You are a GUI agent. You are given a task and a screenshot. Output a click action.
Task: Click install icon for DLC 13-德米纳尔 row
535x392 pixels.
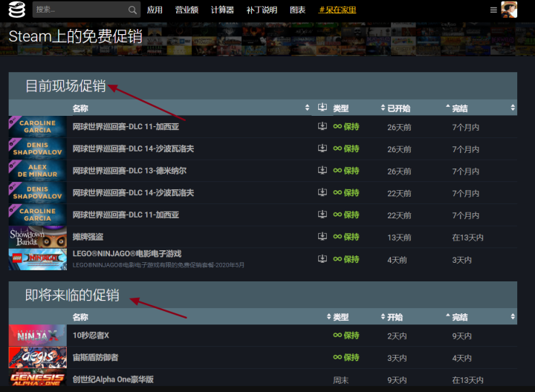[x=322, y=170]
